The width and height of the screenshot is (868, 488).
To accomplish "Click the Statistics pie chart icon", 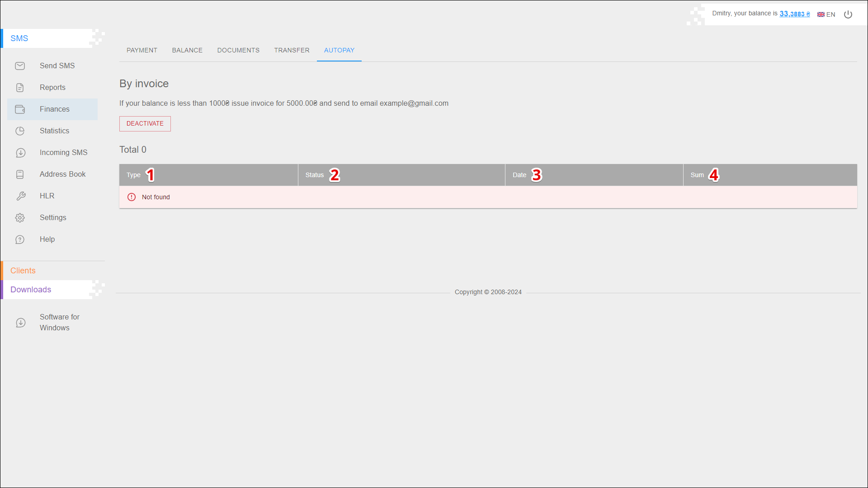I will coord(20,131).
